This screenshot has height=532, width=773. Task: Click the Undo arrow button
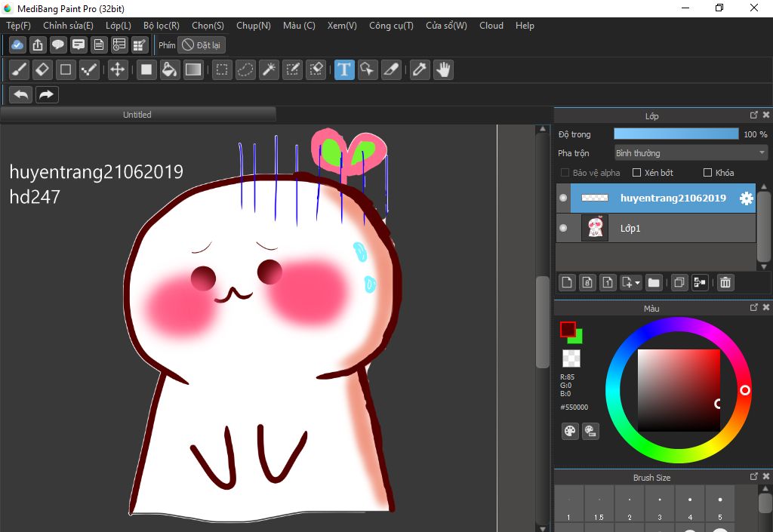click(21, 94)
